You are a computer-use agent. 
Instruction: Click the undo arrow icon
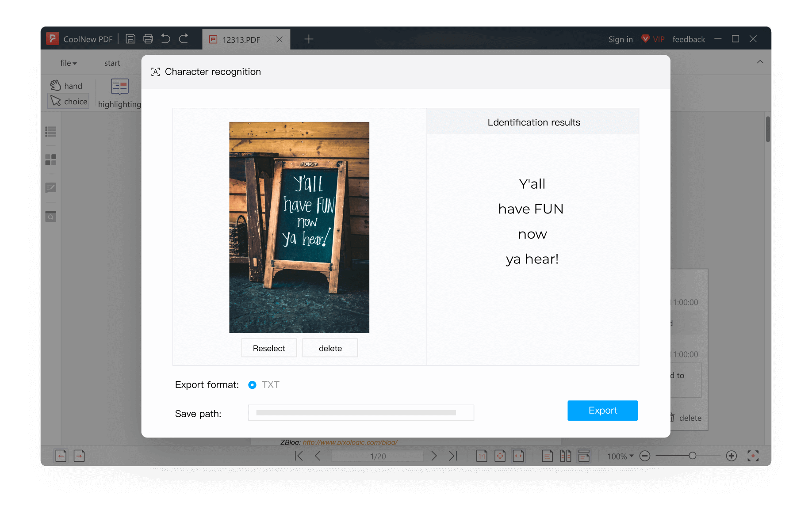(x=165, y=39)
